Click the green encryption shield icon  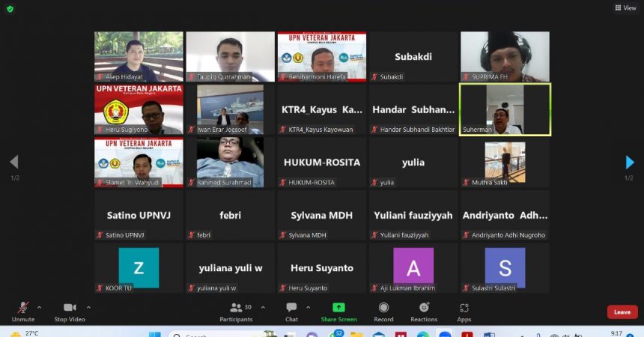pyautogui.click(x=9, y=8)
